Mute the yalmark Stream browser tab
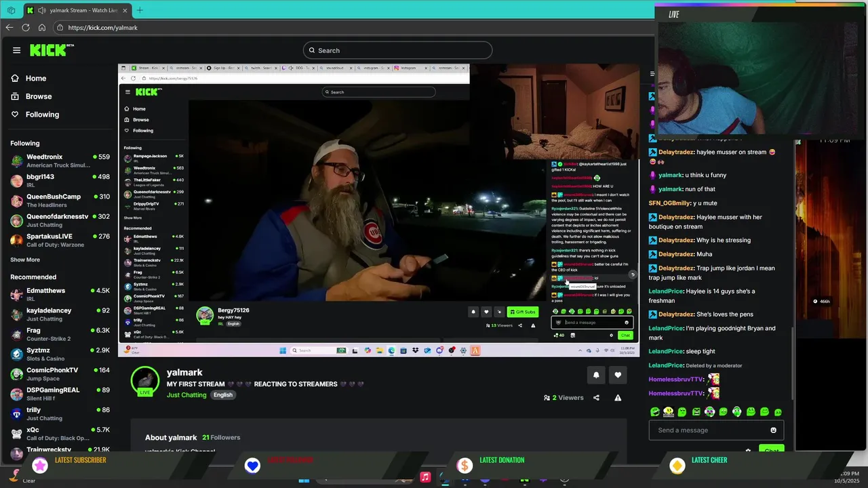The image size is (868, 488). pos(42,10)
